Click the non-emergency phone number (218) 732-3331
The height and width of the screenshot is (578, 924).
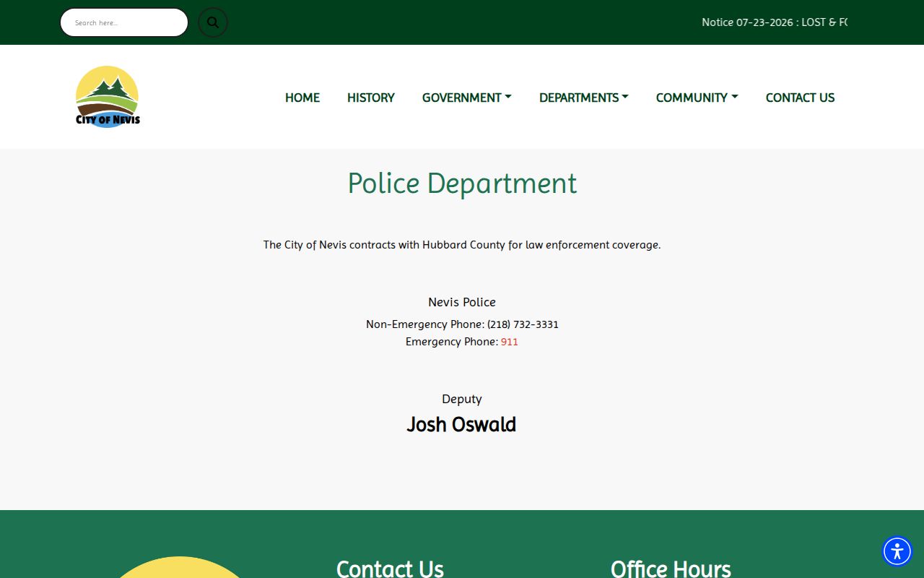pyautogui.click(x=523, y=324)
